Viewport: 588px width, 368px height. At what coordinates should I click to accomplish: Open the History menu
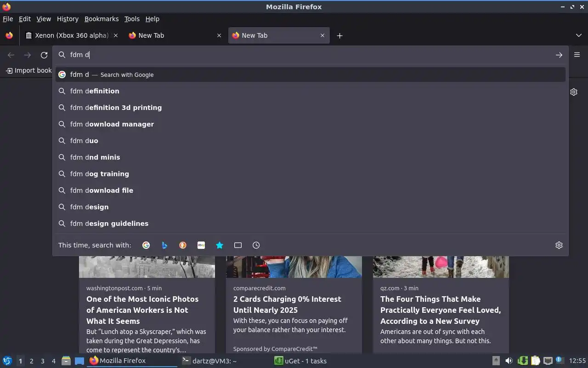[68, 19]
